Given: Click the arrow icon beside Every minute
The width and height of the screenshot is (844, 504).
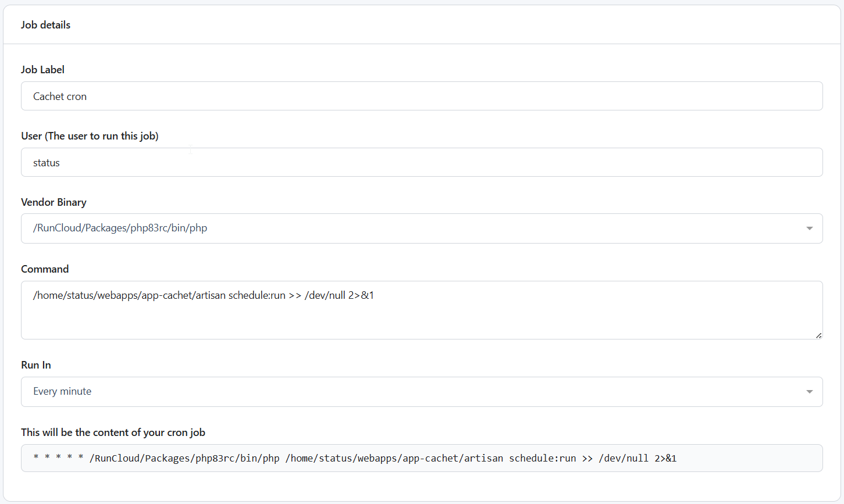Looking at the screenshot, I should 809,392.
